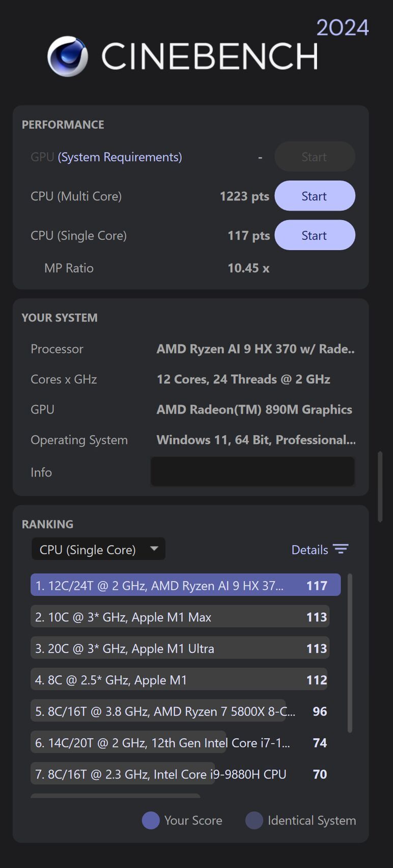Viewport: 393px width, 868px height.
Task: Select the Ryzen 7 5800X ranking entry
Action: (x=180, y=711)
